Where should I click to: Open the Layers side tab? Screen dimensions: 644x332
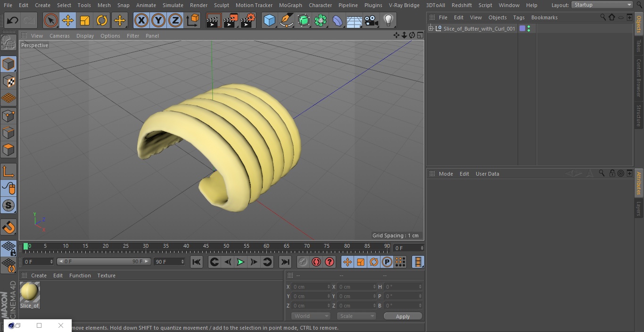click(x=639, y=209)
